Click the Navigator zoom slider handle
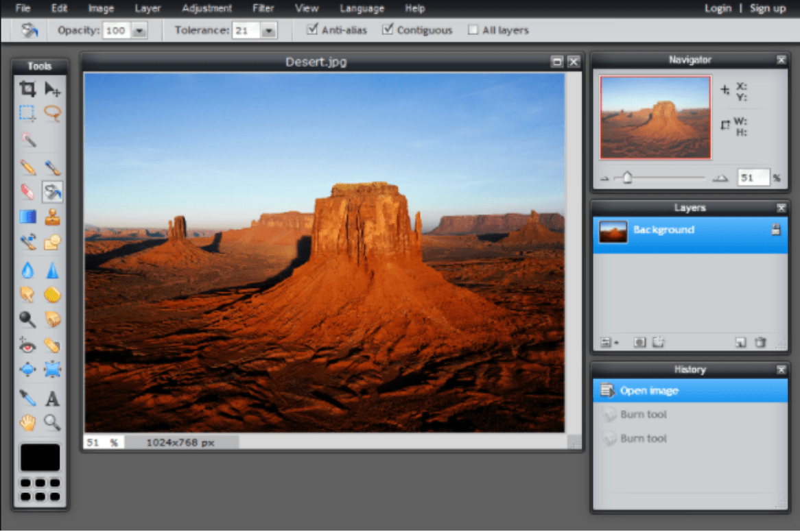 point(627,178)
